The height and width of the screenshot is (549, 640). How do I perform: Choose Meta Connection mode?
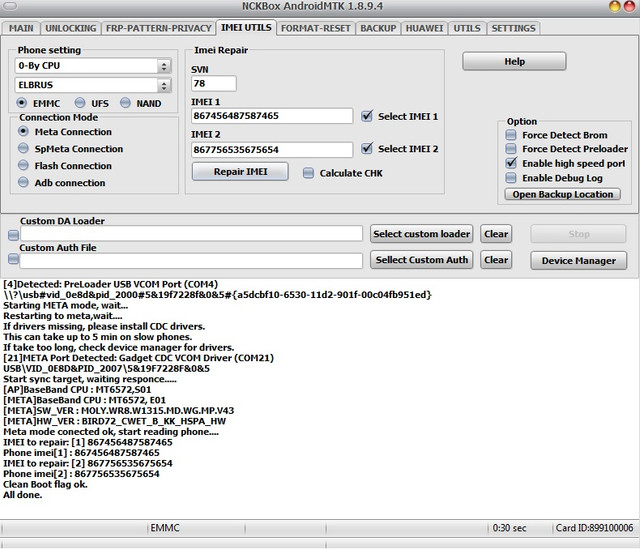click(23, 131)
